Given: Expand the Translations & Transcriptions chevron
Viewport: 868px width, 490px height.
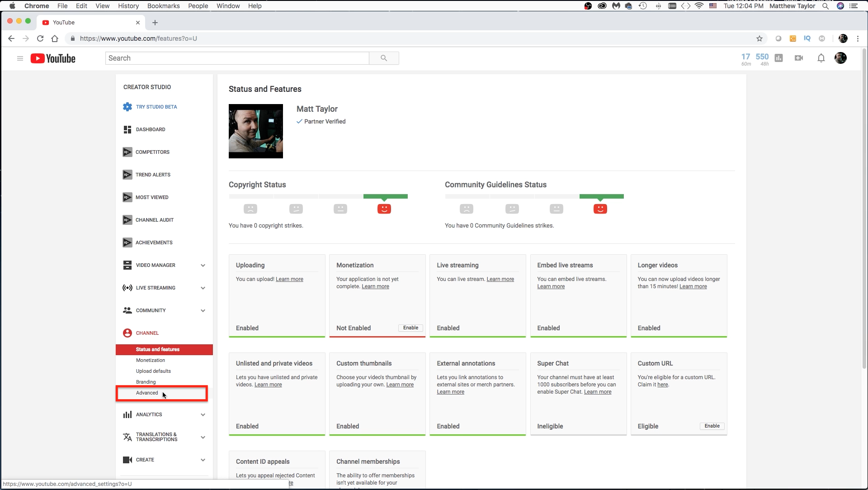Looking at the screenshot, I should tap(203, 438).
